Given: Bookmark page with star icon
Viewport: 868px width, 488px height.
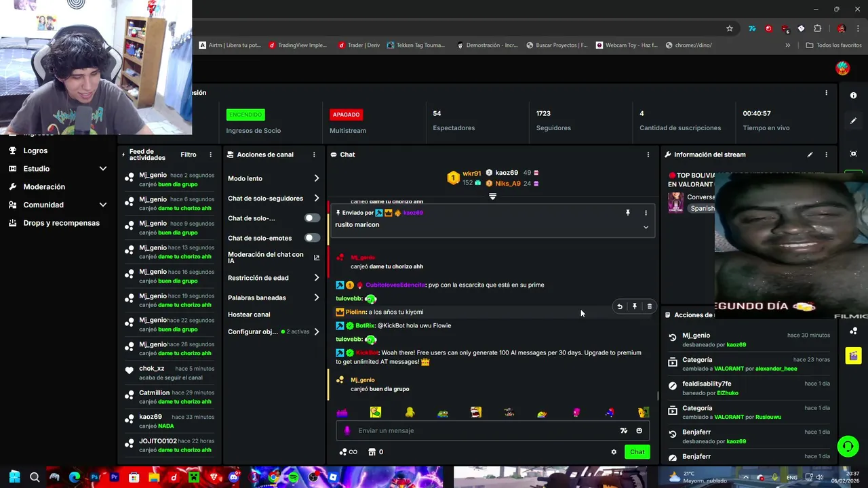Looking at the screenshot, I should pos(730,28).
